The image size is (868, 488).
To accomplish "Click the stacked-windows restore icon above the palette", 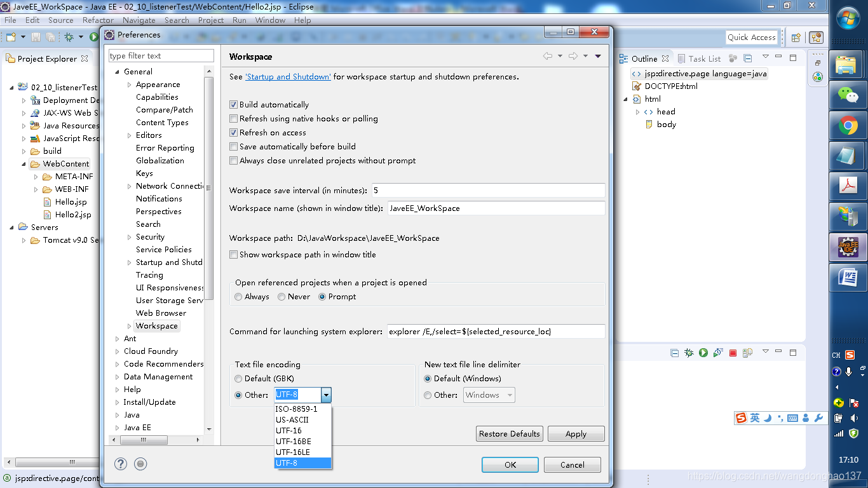I will coord(818,63).
